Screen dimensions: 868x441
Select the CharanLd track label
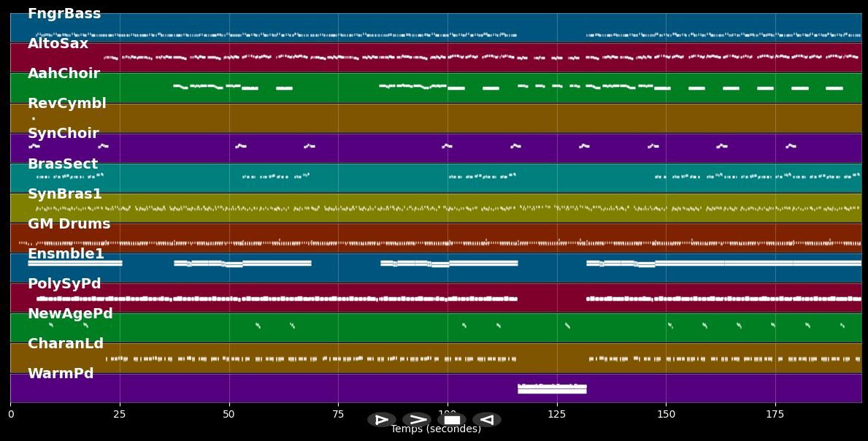click(66, 344)
